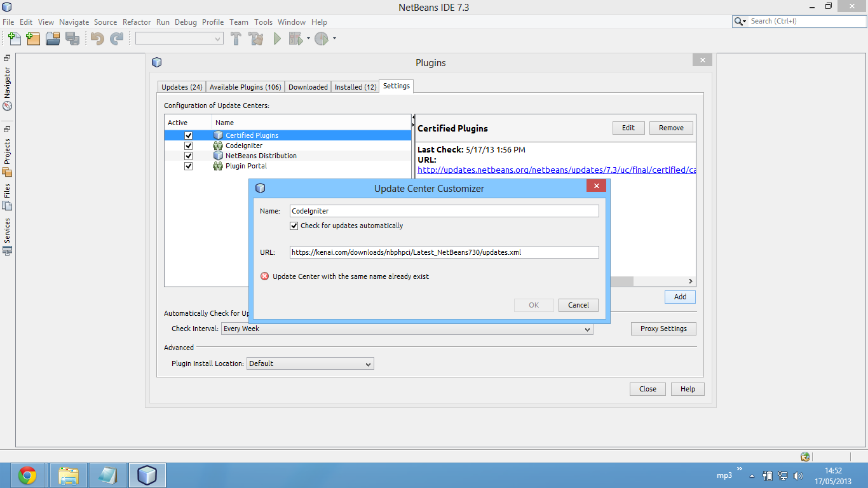The width and height of the screenshot is (868, 488).
Task: Click the Redo toolbar icon
Action: (116, 39)
